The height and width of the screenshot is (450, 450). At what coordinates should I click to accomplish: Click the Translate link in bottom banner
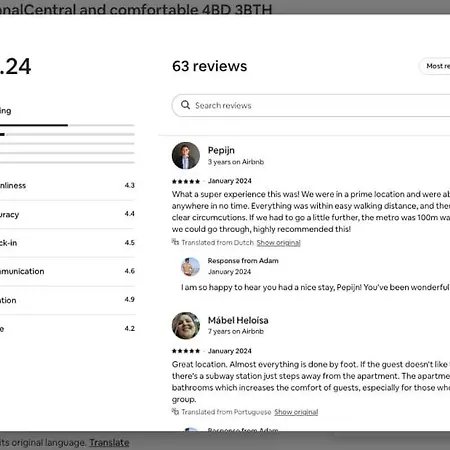tap(109, 443)
